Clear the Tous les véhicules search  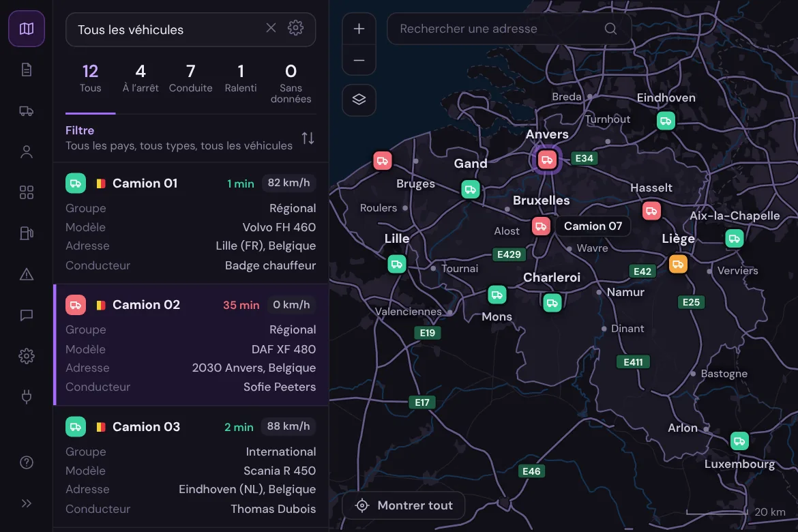pyautogui.click(x=271, y=28)
